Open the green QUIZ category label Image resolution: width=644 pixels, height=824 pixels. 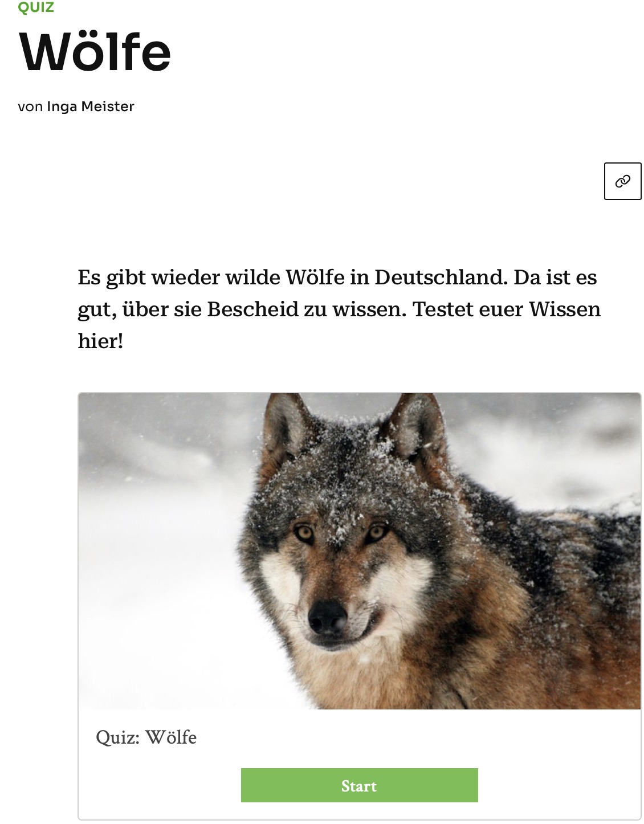coord(36,7)
